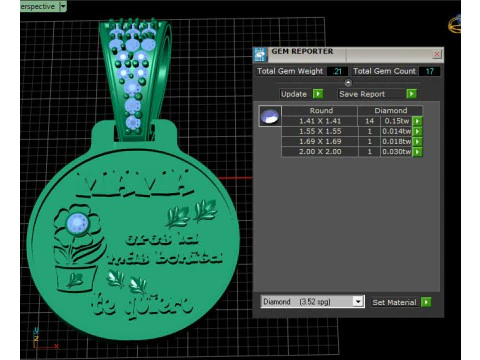Open the Diamond (3.52 spg) material dropdown
Screen dimensions: 480x360
coord(358,302)
